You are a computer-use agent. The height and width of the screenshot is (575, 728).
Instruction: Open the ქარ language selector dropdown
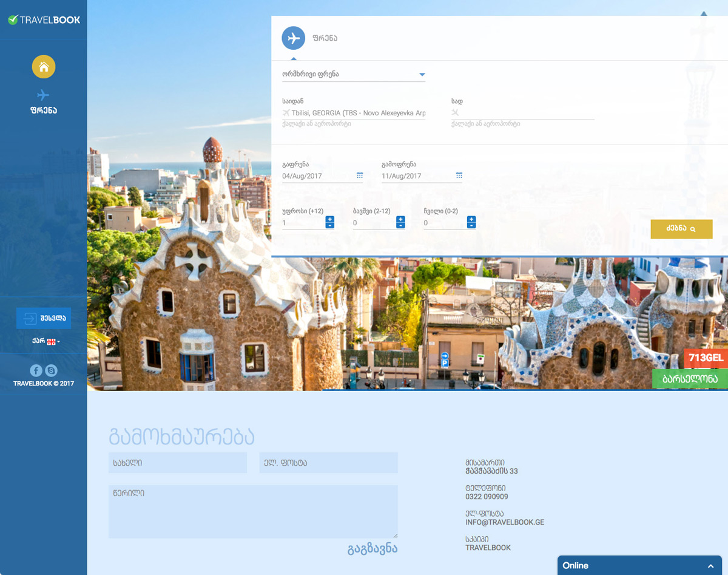point(46,341)
